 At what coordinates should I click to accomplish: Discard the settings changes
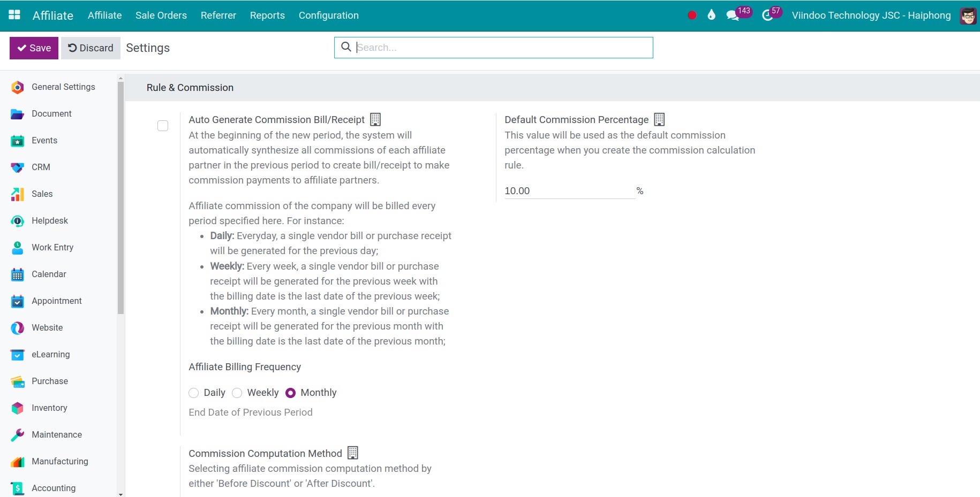click(91, 48)
